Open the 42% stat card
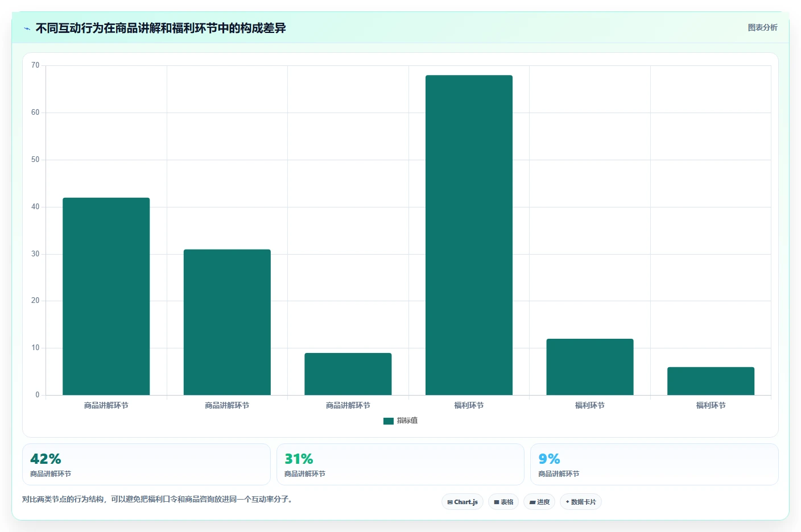 click(146, 464)
